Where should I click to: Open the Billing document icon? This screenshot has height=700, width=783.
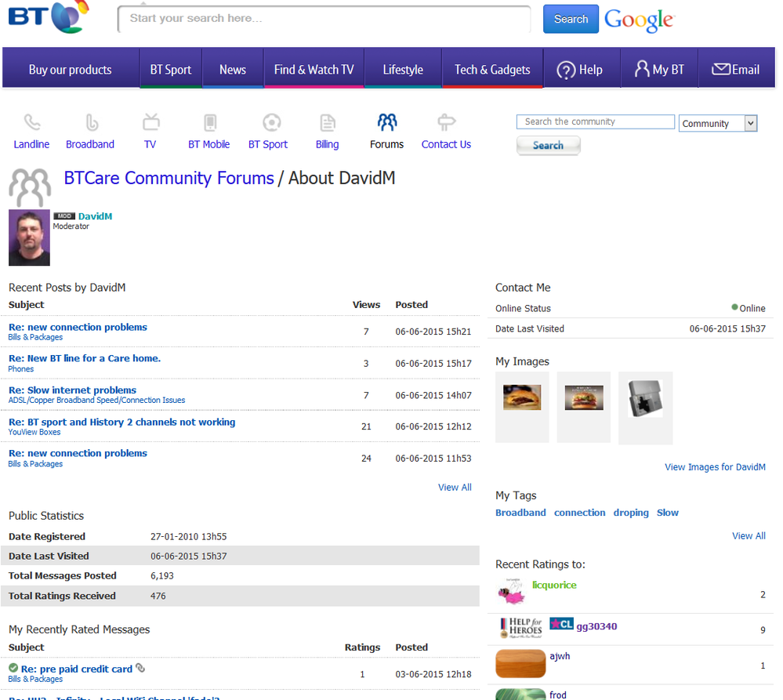click(x=328, y=122)
